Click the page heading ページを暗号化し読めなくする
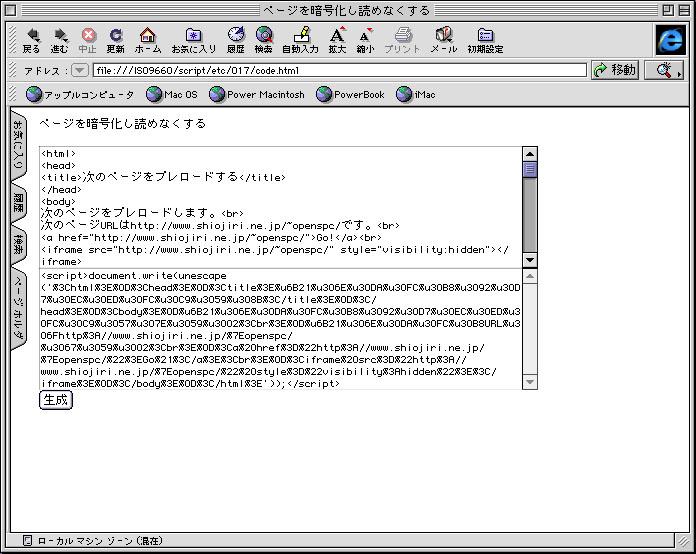Screen dimensions: 696x554 pos(123,123)
